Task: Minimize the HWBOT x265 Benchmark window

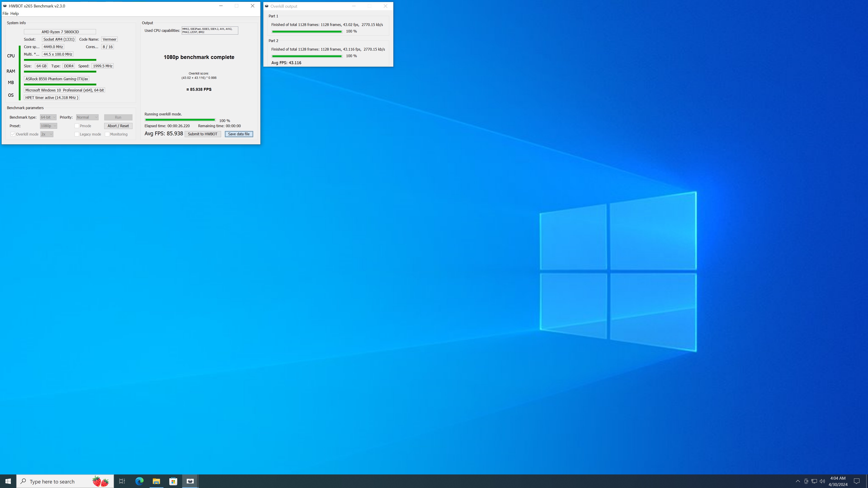Action: click(x=221, y=6)
